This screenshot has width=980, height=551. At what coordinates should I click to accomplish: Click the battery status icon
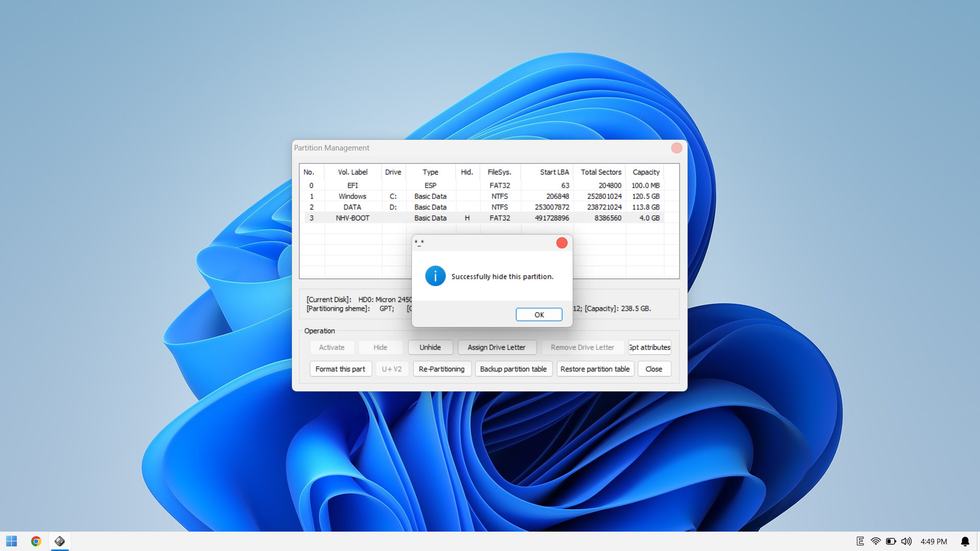[x=891, y=541]
